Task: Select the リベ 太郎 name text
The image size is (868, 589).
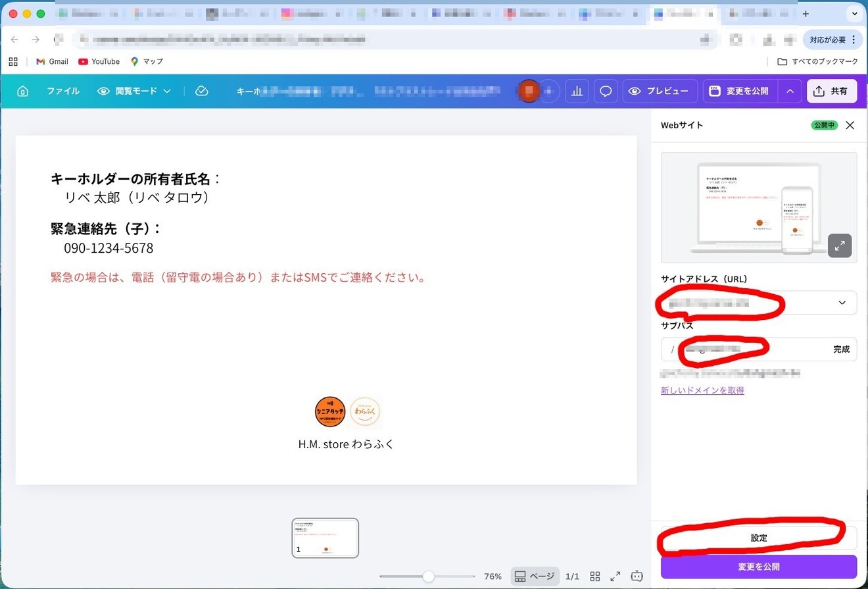Action: 137,197
